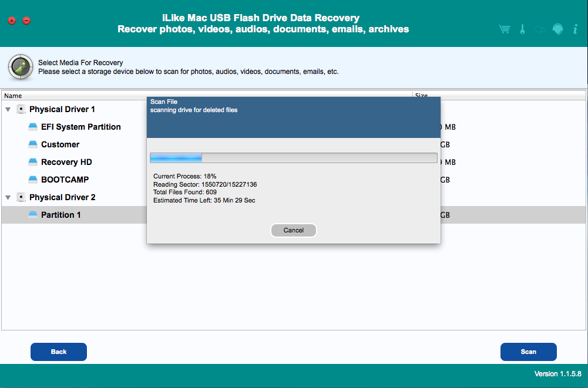Click the key registration icon
588x388 pixels.
pos(522,29)
